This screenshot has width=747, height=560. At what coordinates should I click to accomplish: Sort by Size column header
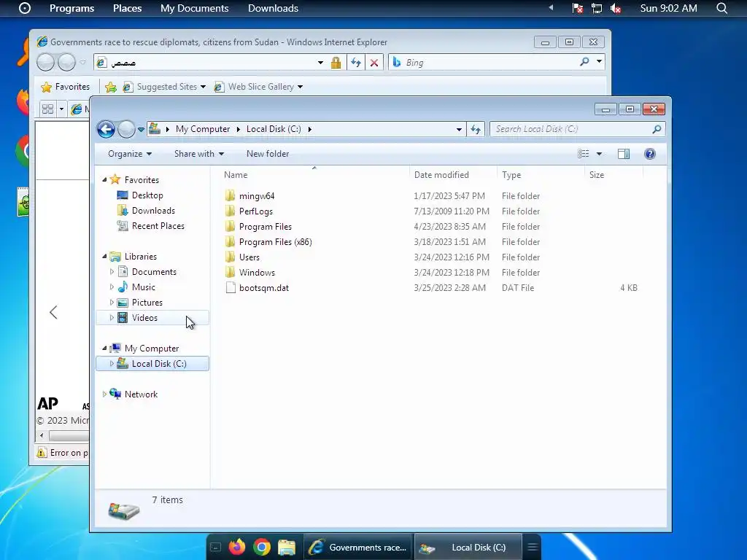(x=597, y=175)
